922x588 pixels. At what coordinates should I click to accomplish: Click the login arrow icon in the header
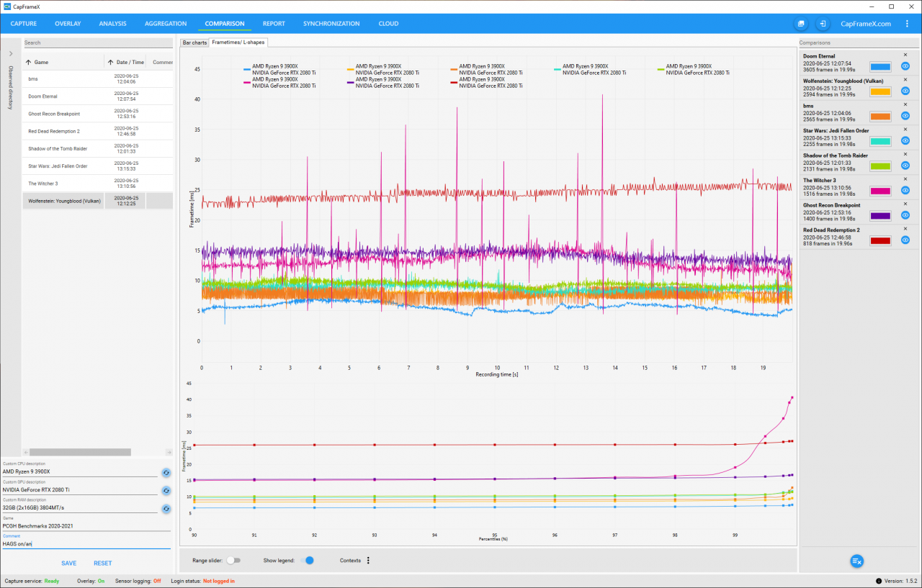(x=823, y=24)
